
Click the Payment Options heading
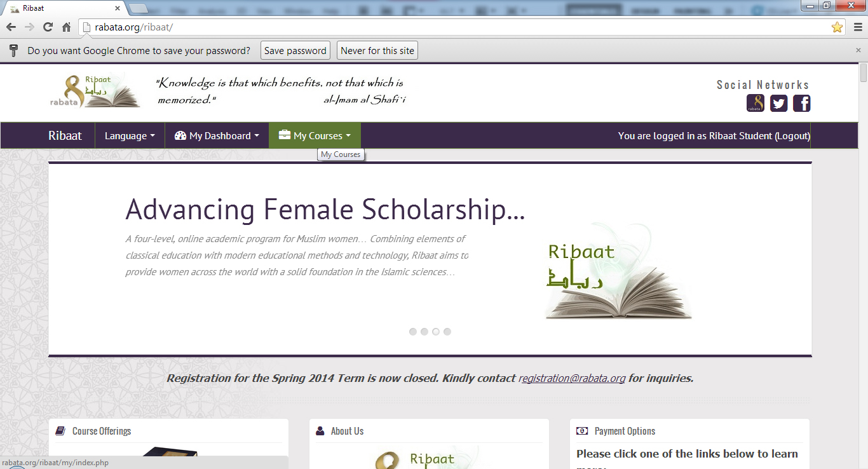click(625, 431)
